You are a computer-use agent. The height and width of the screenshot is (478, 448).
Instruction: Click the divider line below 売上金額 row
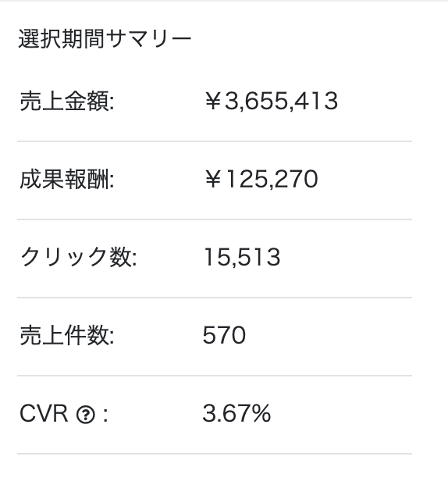215,141
